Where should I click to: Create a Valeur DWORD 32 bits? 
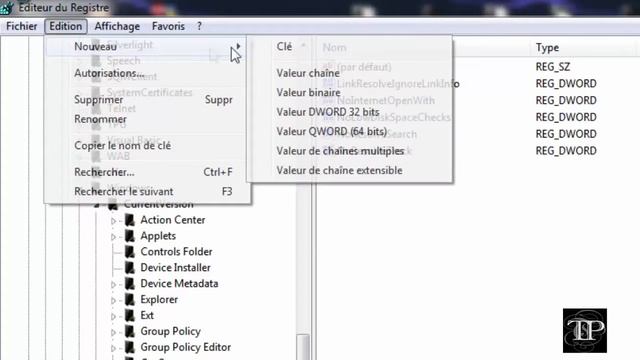click(x=328, y=112)
